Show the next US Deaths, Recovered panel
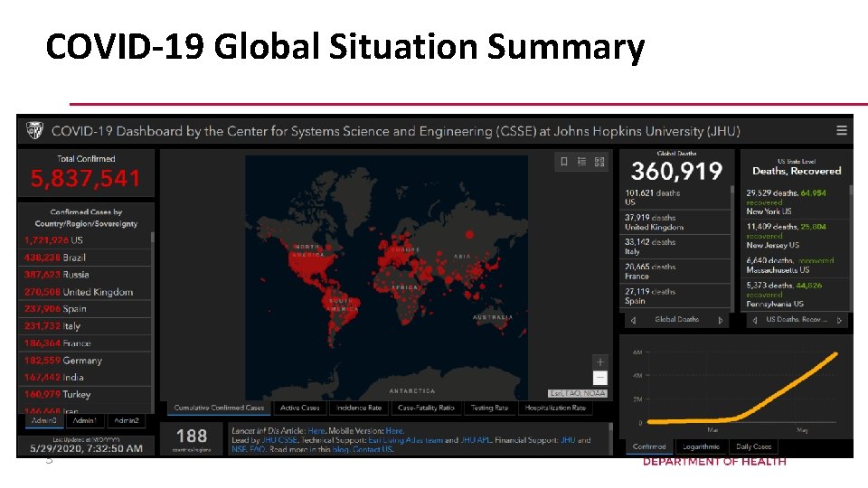This screenshot has width=868, height=488. (x=839, y=320)
